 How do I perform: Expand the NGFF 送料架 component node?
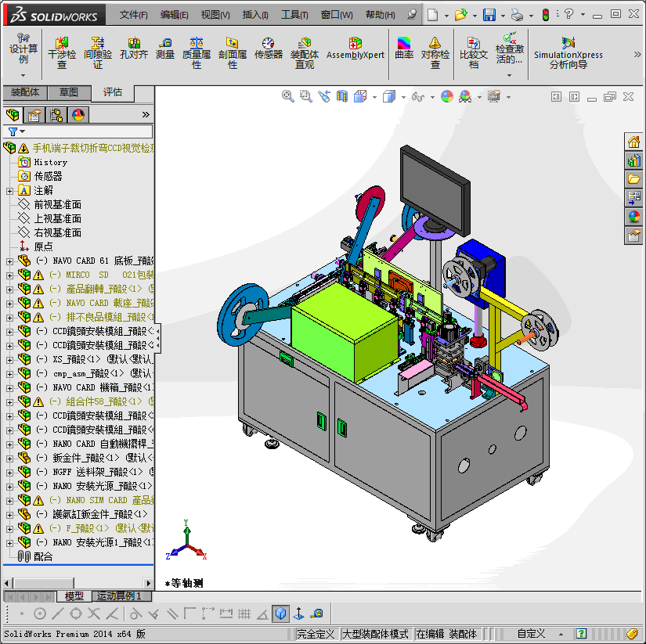point(10,473)
